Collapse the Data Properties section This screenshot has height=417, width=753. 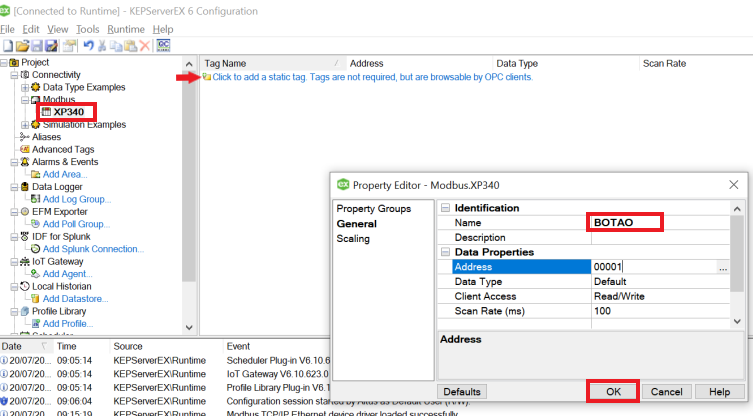[445, 253]
